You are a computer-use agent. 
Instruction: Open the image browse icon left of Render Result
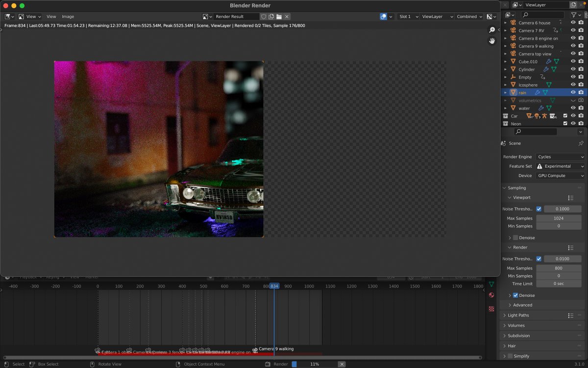[x=208, y=17]
